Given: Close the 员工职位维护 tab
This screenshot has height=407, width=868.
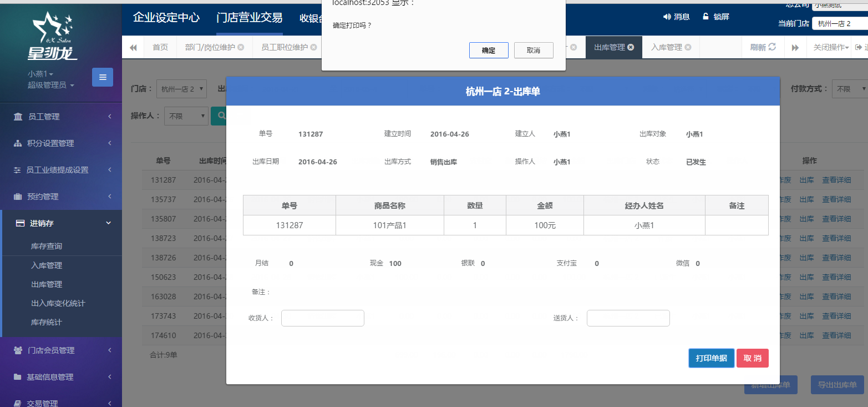Looking at the screenshot, I should pyautogui.click(x=313, y=47).
